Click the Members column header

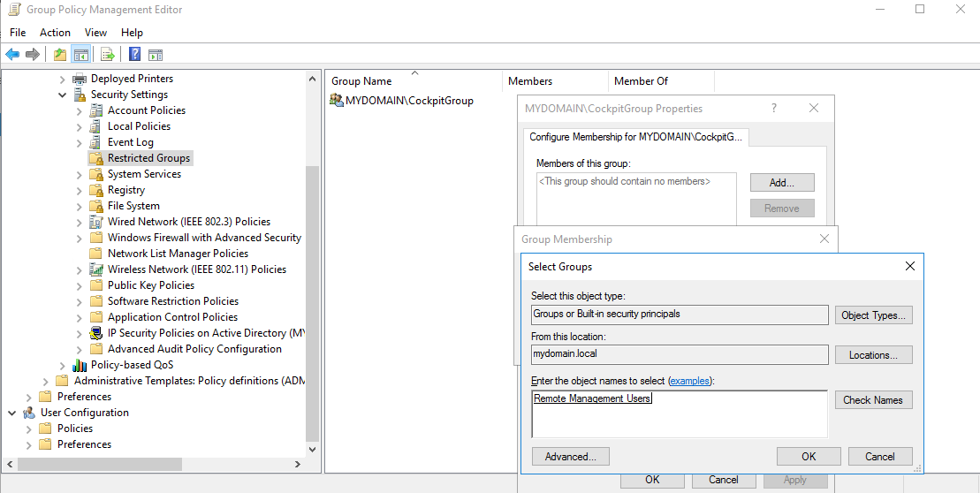tap(555, 81)
